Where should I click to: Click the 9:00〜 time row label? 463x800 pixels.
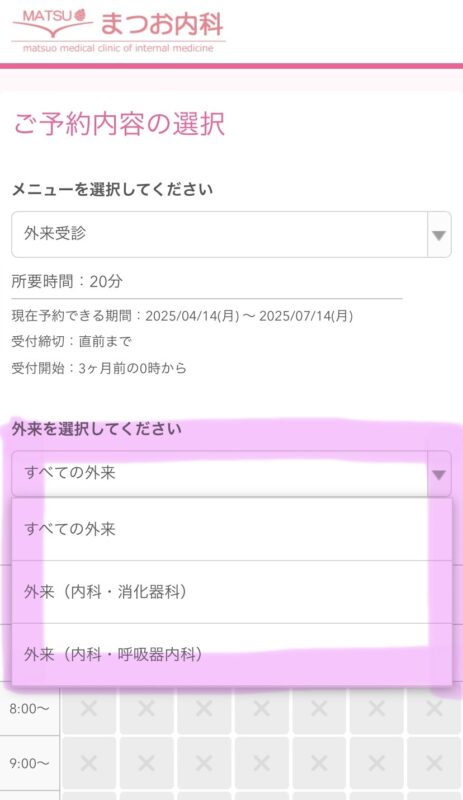point(30,764)
